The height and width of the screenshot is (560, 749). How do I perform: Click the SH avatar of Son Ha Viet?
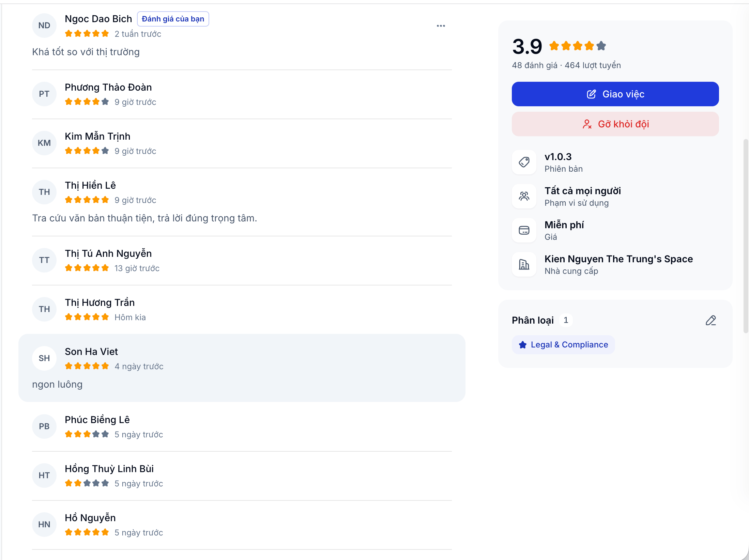coord(44,358)
